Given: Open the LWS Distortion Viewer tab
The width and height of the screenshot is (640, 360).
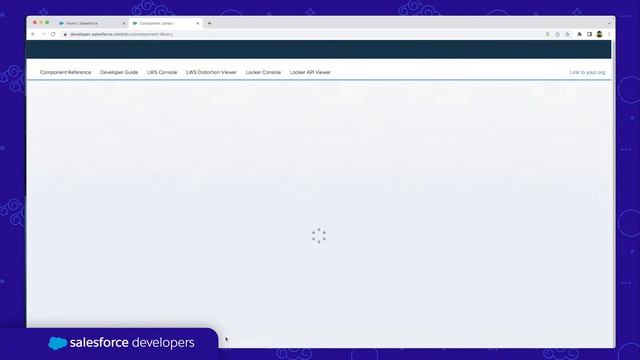Looking at the screenshot, I should coord(211,72).
